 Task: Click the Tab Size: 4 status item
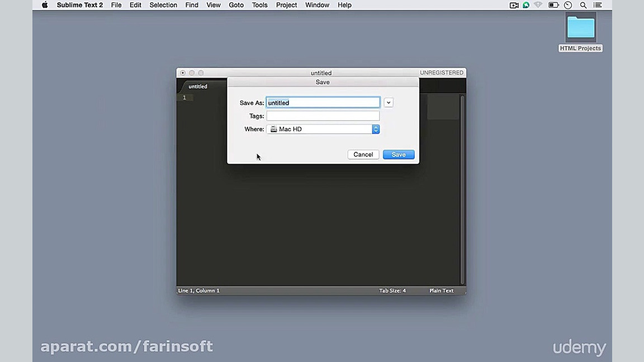pyautogui.click(x=392, y=290)
